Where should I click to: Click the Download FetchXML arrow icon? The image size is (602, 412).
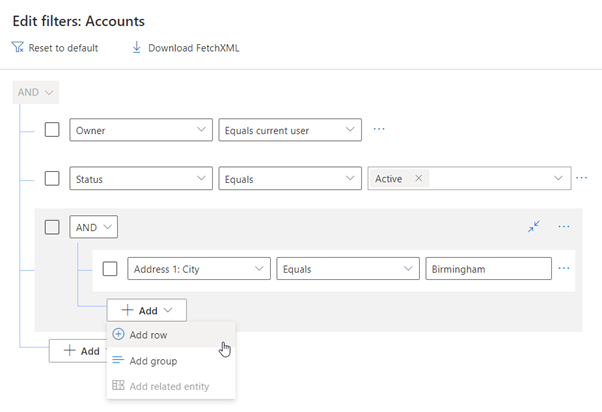137,48
